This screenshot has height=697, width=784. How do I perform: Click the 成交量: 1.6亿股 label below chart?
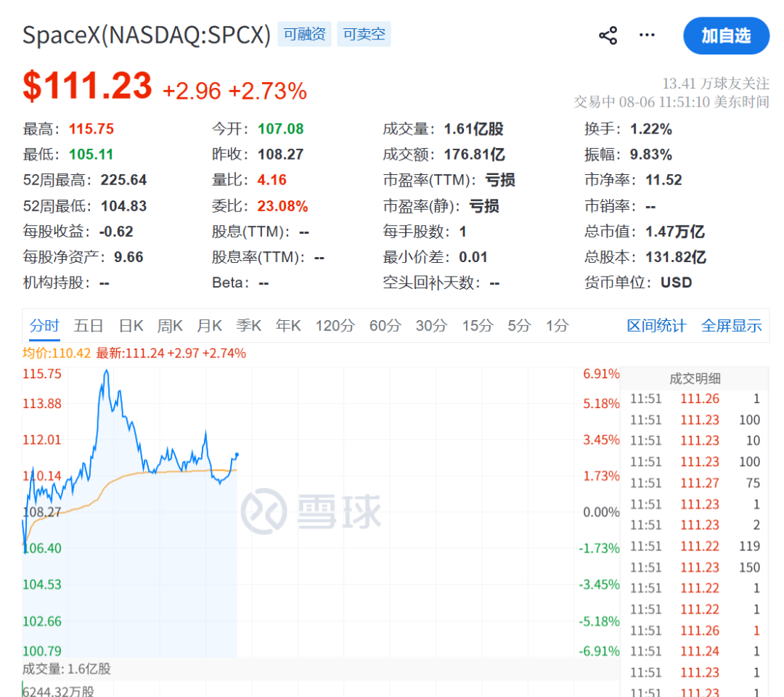[x=67, y=669]
